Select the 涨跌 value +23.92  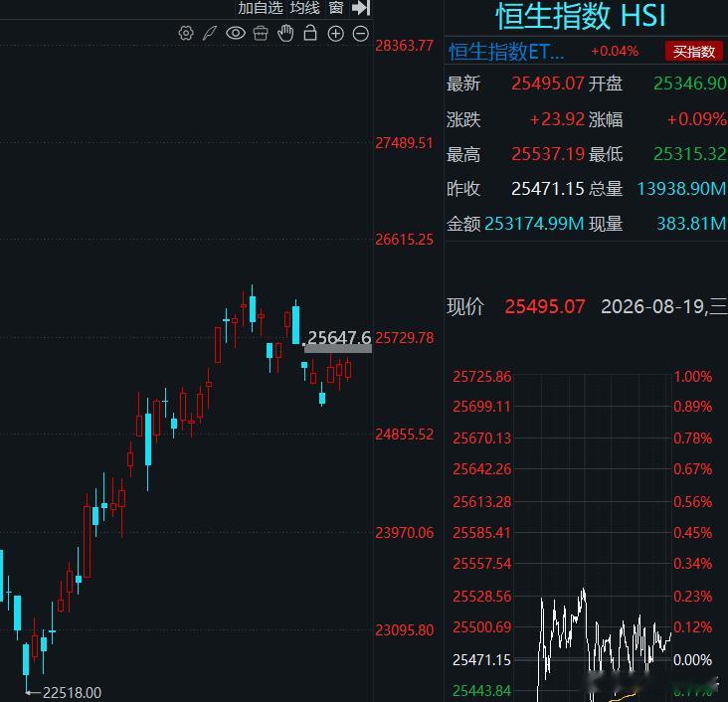click(x=557, y=119)
